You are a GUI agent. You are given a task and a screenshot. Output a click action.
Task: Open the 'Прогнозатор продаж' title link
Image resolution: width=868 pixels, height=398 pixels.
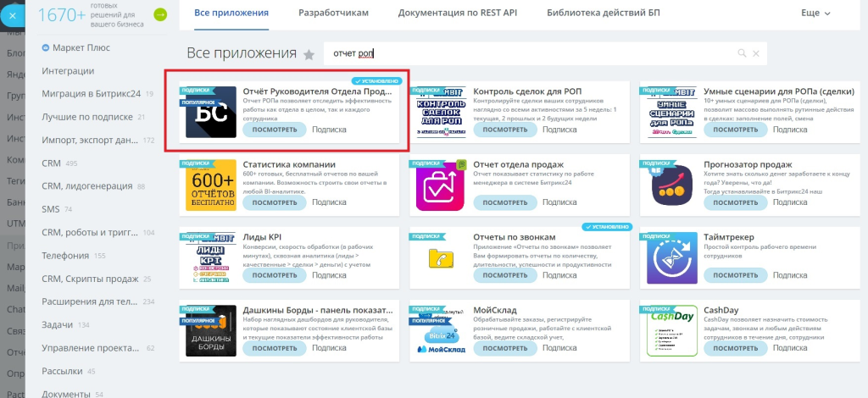(x=748, y=164)
